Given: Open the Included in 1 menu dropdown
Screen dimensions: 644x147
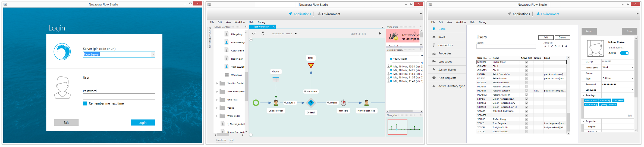Looking at the screenshot, I should (296, 34).
